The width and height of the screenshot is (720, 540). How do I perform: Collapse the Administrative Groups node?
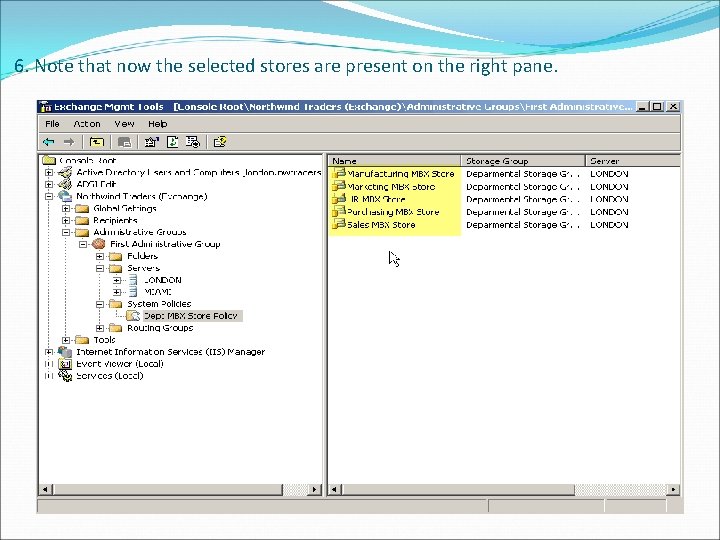(x=66, y=232)
